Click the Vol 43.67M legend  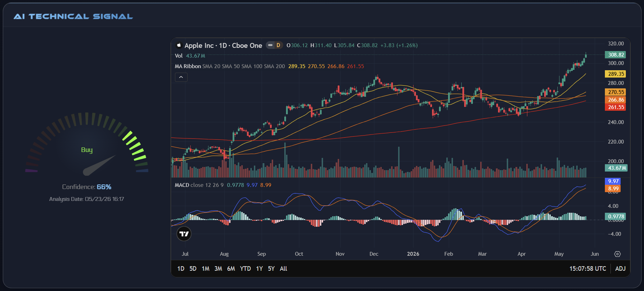tap(190, 56)
